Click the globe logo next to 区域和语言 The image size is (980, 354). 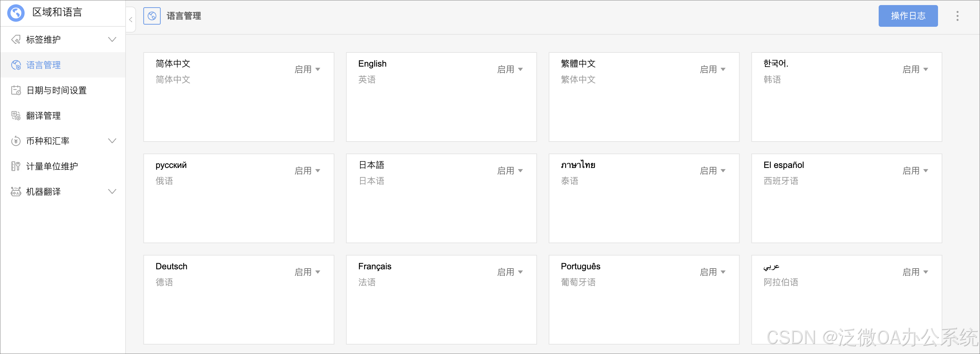pyautogui.click(x=16, y=13)
